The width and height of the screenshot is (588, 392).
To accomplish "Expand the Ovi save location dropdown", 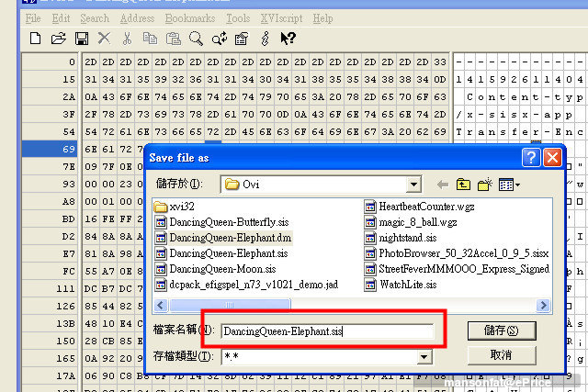I will pyautogui.click(x=413, y=185).
